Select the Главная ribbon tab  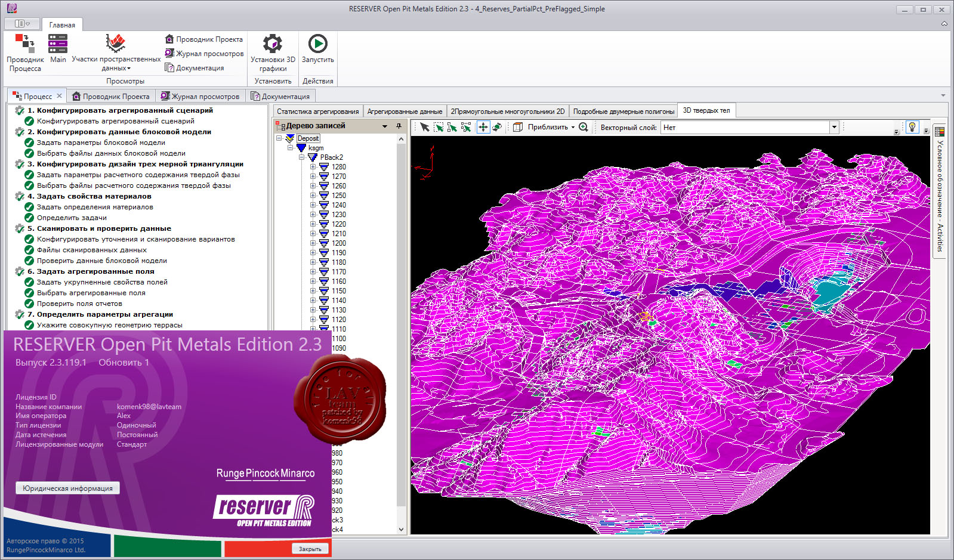62,24
